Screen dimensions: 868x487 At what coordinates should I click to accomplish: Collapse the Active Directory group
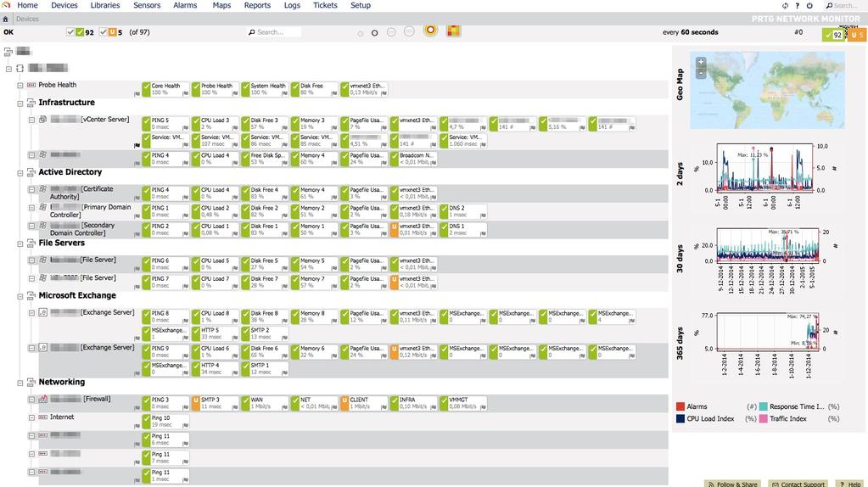click(x=20, y=173)
